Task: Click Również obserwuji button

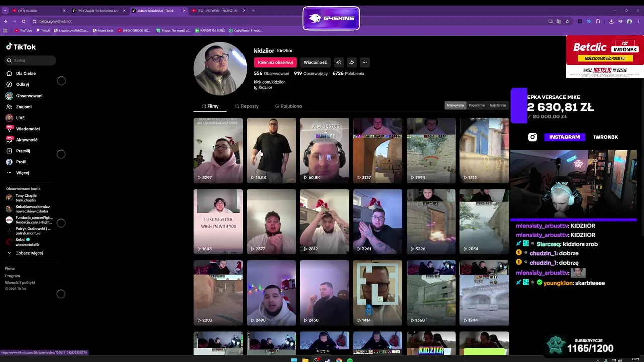Action: point(275,62)
